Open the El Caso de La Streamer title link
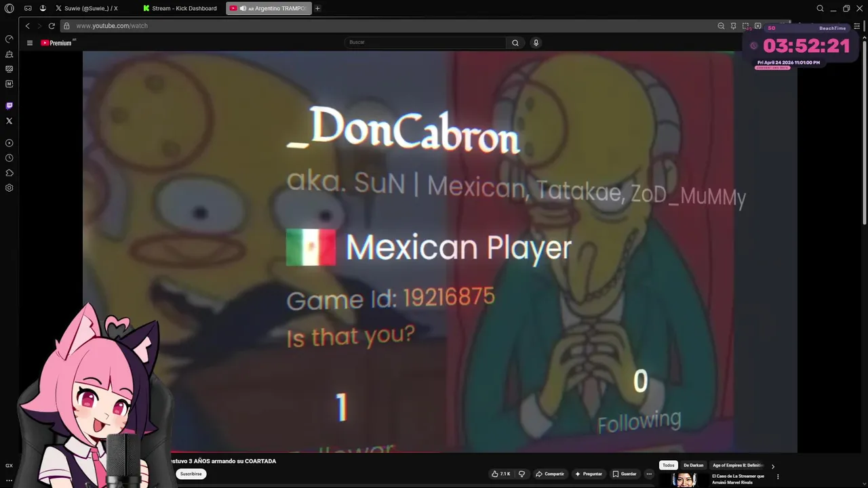The width and height of the screenshot is (868, 488). tap(738, 479)
